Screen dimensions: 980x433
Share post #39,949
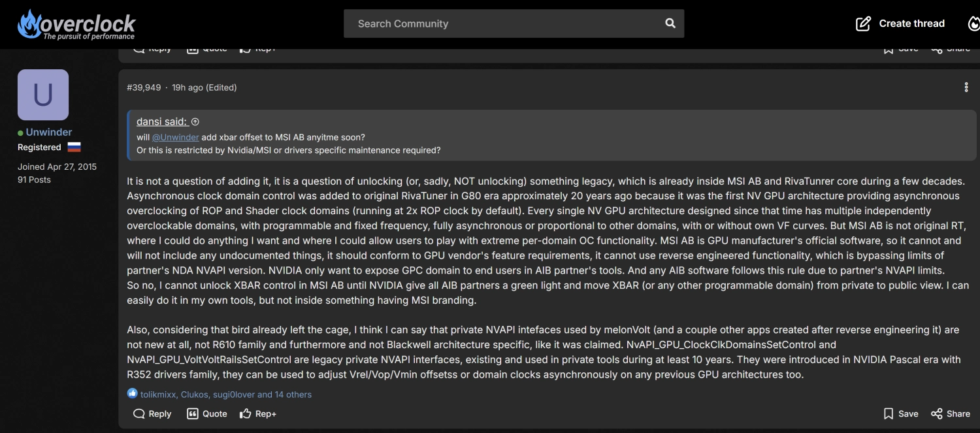[x=951, y=413]
